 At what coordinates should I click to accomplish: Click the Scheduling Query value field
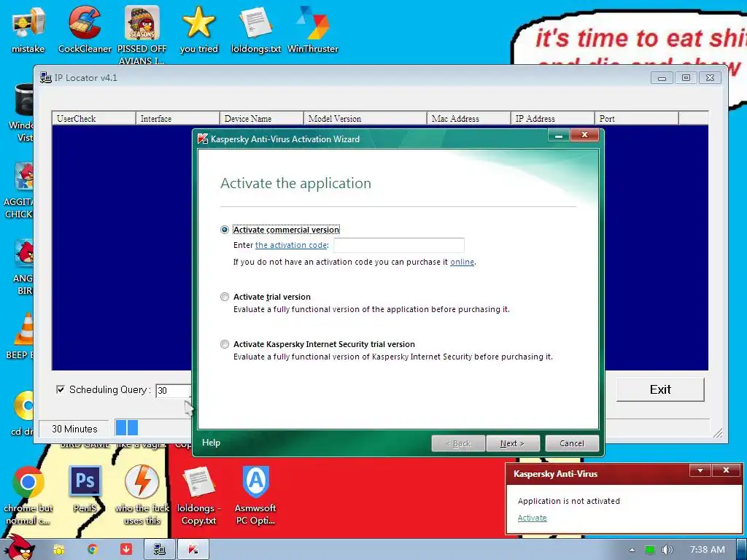tap(173, 391)
